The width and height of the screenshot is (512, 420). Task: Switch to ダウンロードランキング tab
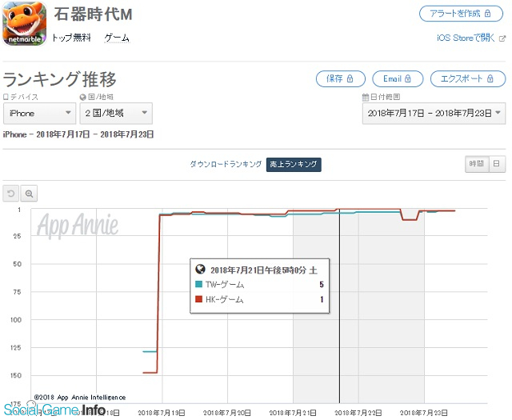pos(226,164)
